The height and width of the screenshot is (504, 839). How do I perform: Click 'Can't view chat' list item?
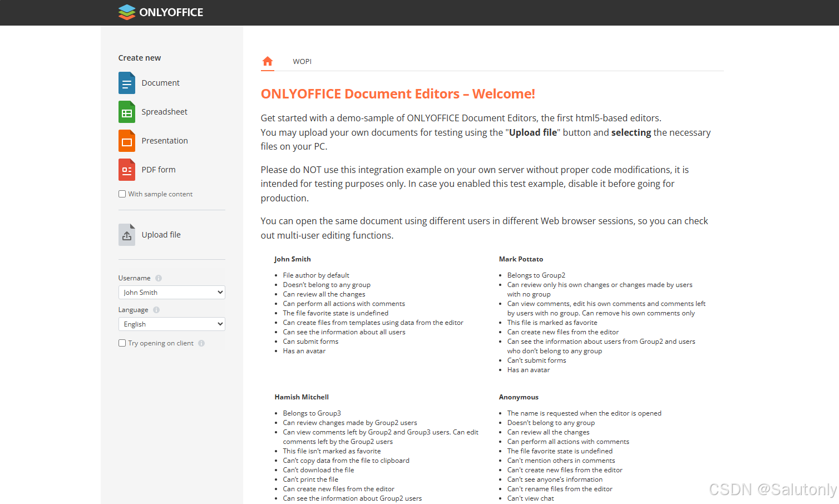click(x=531, y=498)
